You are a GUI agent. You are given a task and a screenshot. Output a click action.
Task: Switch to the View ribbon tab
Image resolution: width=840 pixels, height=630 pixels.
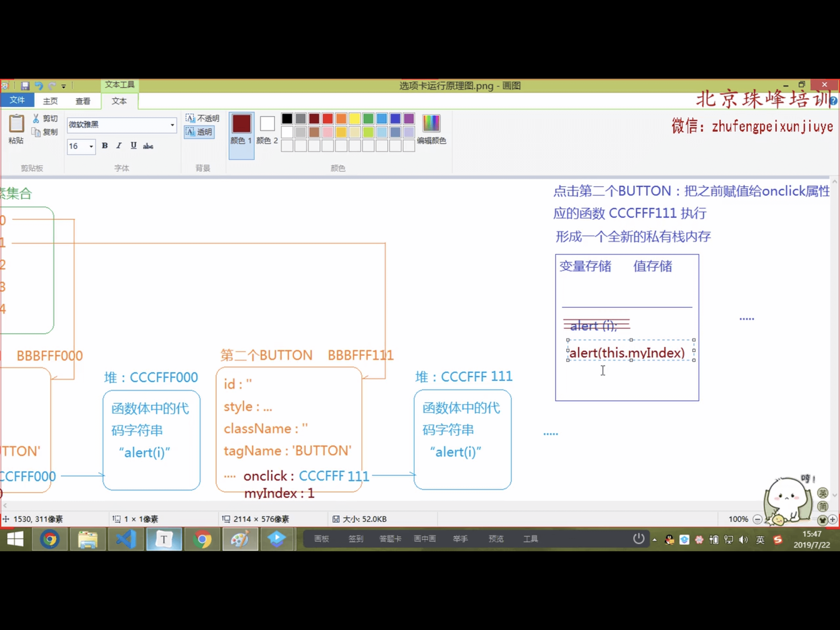coord(83,101)
